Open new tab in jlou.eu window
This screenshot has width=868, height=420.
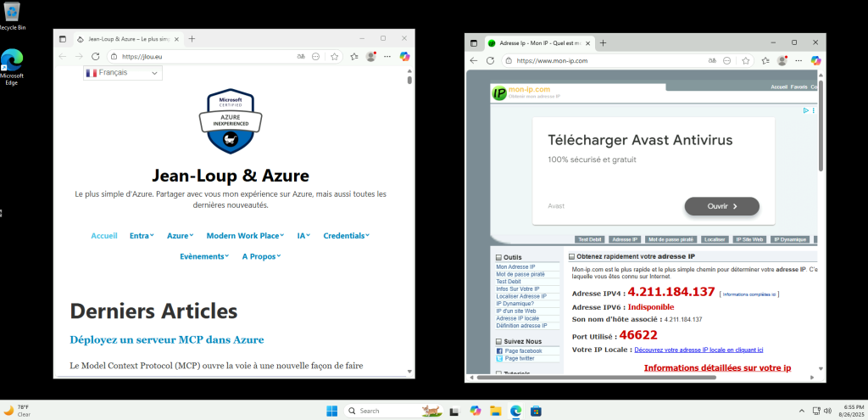coord(192,39)
